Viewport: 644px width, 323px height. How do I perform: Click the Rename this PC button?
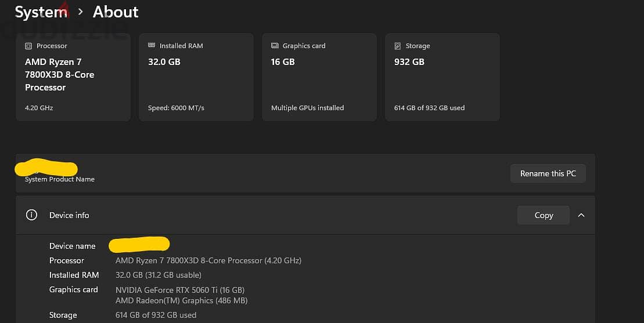coord(548,173)
